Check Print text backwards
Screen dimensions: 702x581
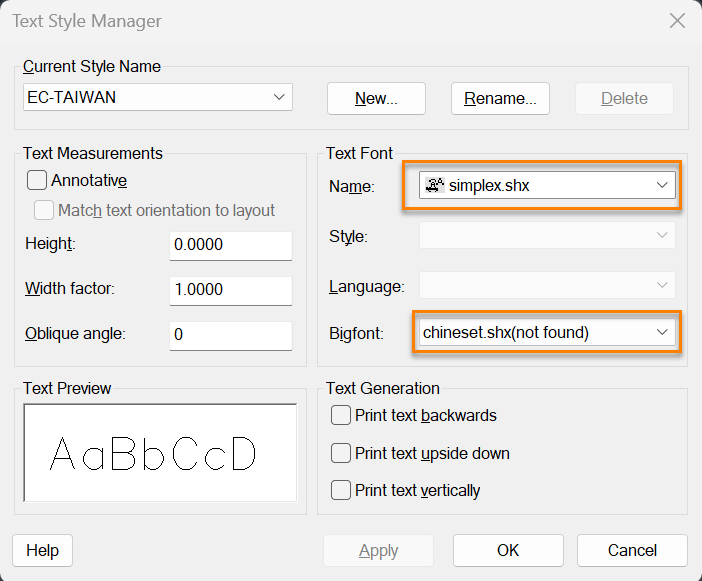point(341,415)
